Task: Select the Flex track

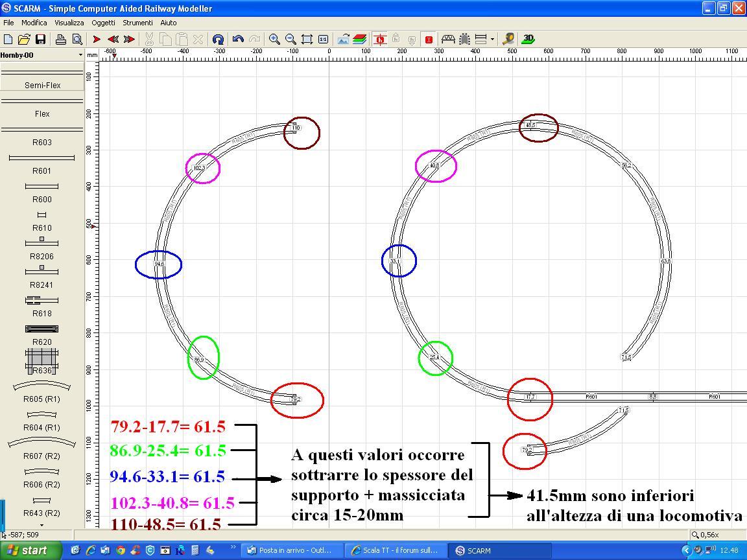Action: pos(42,105)
